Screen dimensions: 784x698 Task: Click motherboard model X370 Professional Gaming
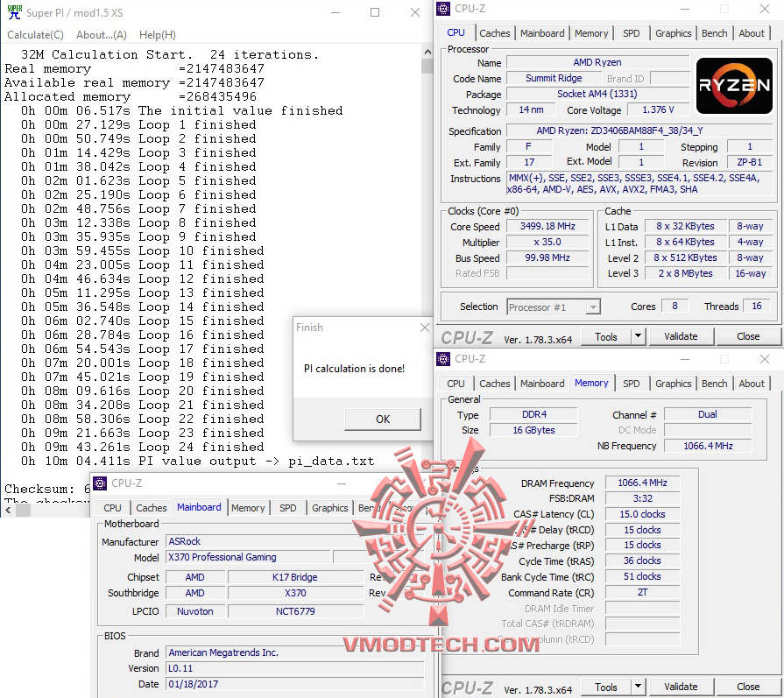click(248, 557)
